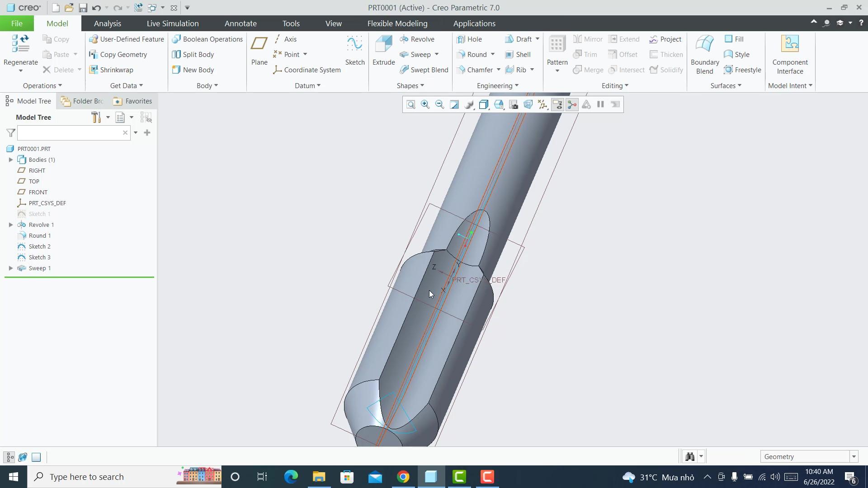Toggle datum display filters
The width and height of the screenshot is (868, 488).
tap(542, 104)
